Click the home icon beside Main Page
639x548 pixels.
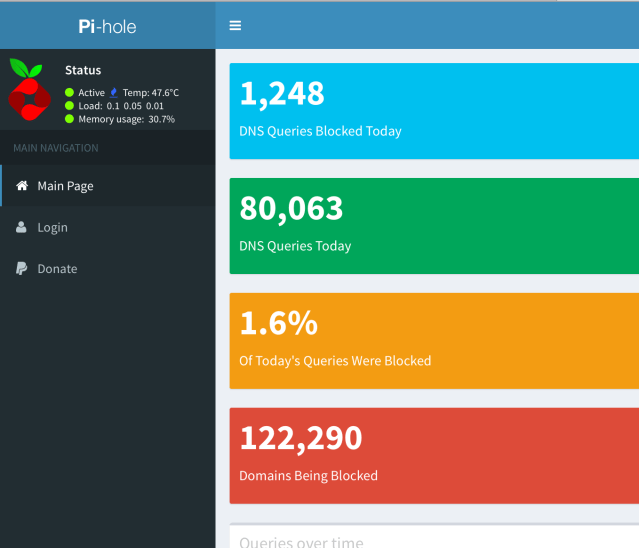tap(22, 186)
